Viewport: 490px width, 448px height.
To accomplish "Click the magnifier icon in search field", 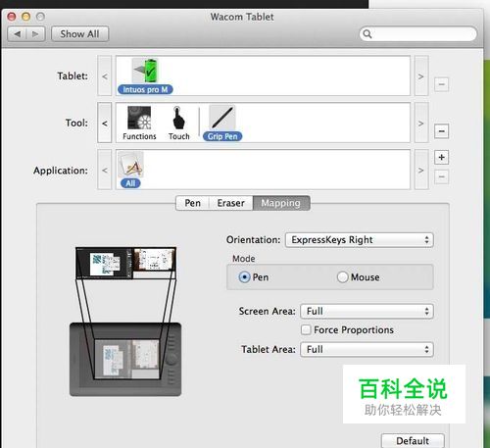I will point(367,34).
